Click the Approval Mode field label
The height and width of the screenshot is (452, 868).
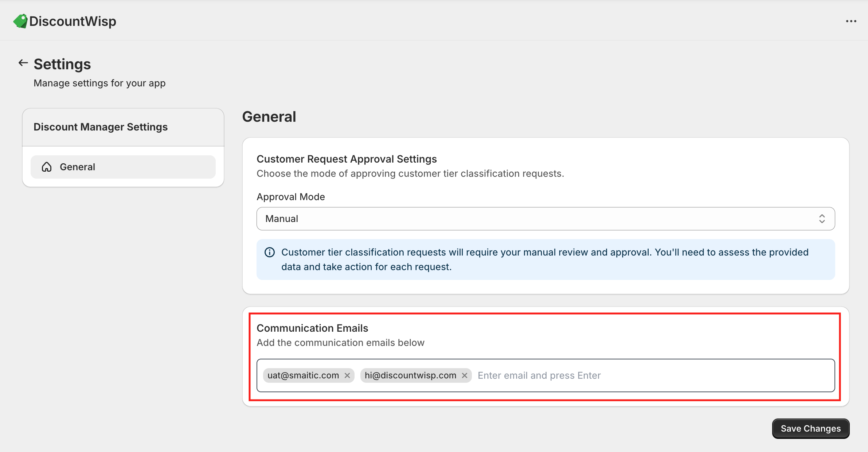pos(290,197)
